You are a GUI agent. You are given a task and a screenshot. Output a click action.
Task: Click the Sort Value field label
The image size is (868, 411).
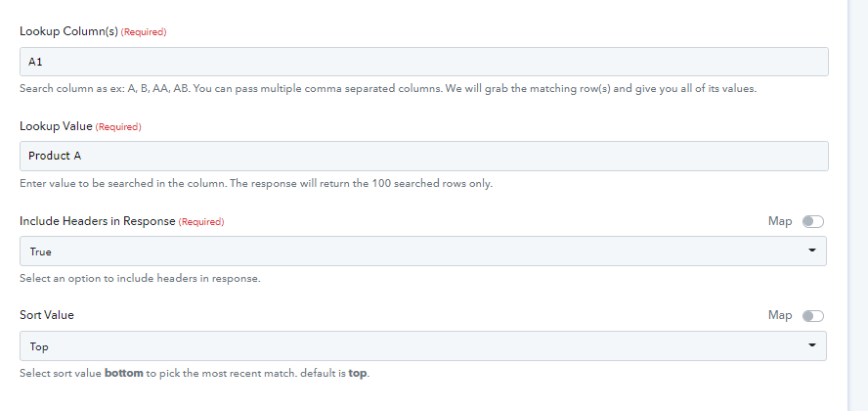47,315
